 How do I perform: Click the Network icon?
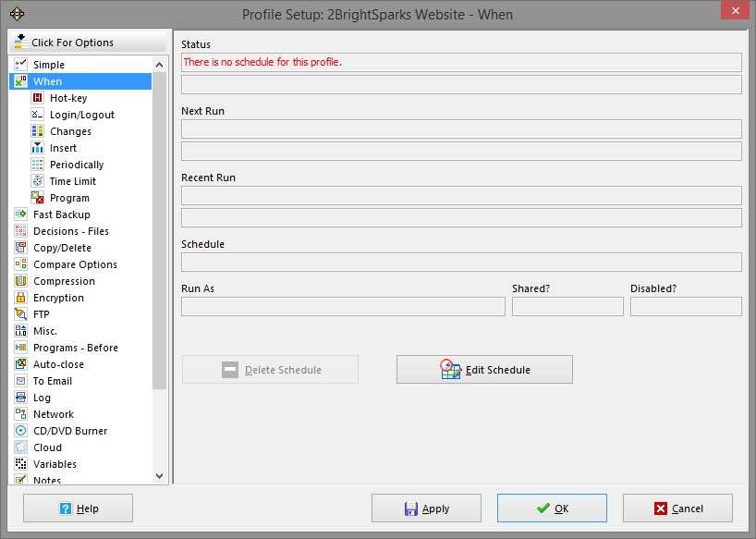click(20, 413)
